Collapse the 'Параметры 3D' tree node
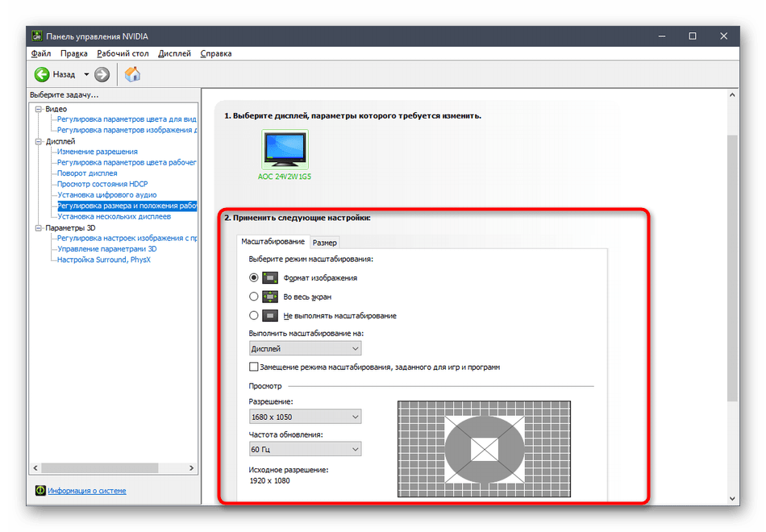The image size is (766, 532). tap(36, 228)
